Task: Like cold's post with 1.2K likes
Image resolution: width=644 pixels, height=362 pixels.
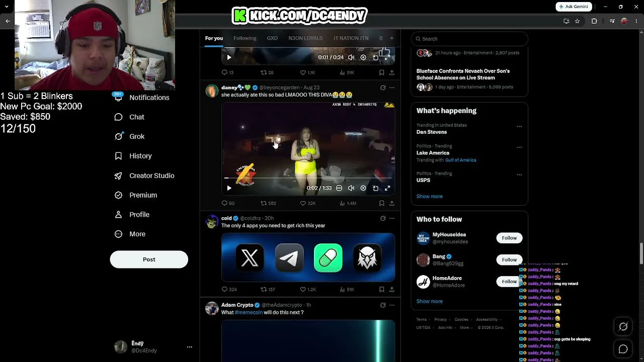Action: pos(308,290)
